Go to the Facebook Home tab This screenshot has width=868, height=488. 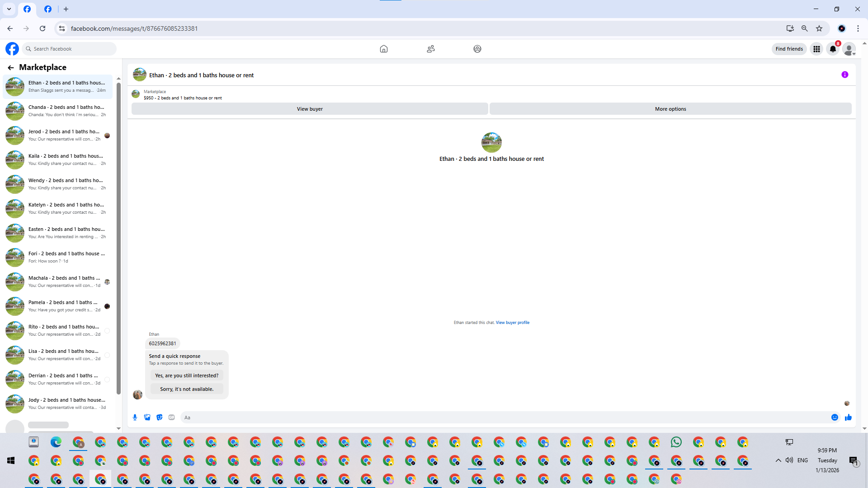pos(383,49)
